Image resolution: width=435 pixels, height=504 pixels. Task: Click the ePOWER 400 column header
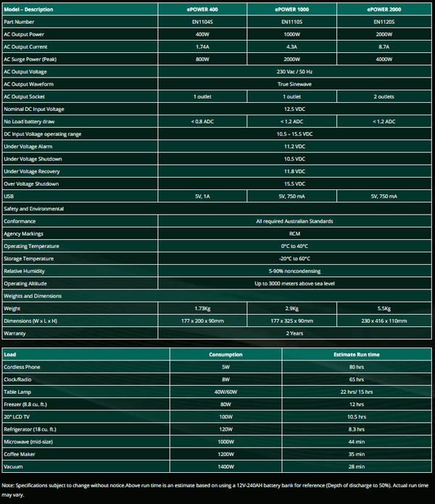[202, 9]
